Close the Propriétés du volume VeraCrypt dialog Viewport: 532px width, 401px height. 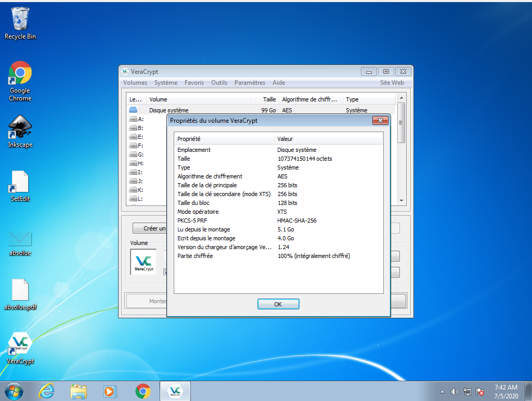[380, 121]
